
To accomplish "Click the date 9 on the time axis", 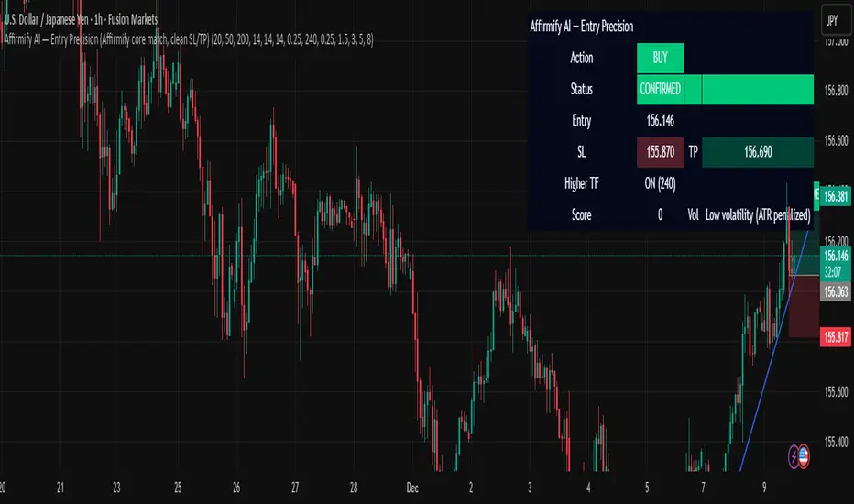I will (764, 488).
